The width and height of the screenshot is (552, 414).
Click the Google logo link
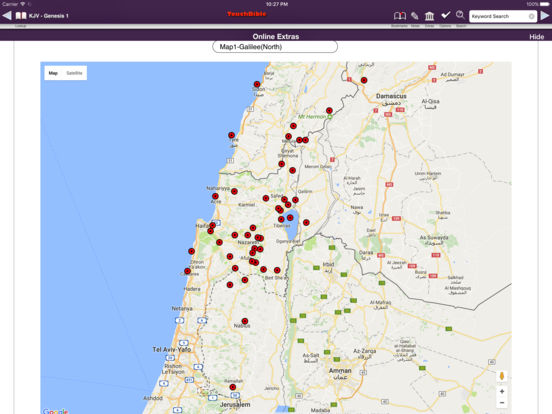pyautogui.click(x=55, y=411)
